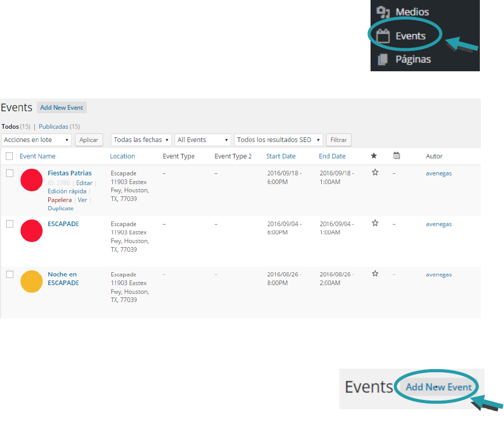Move Fiestas Patrias to Papelera

tap(60, 200)
